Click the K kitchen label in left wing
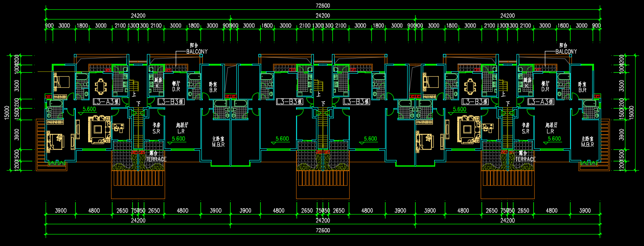 click(157, 85)
